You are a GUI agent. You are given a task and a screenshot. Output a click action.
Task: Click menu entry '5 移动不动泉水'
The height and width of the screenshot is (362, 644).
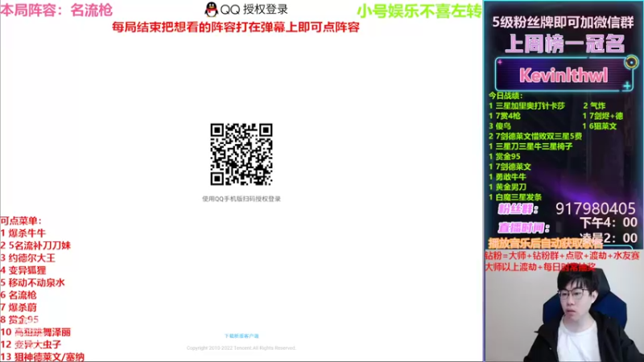coord(32,282)
